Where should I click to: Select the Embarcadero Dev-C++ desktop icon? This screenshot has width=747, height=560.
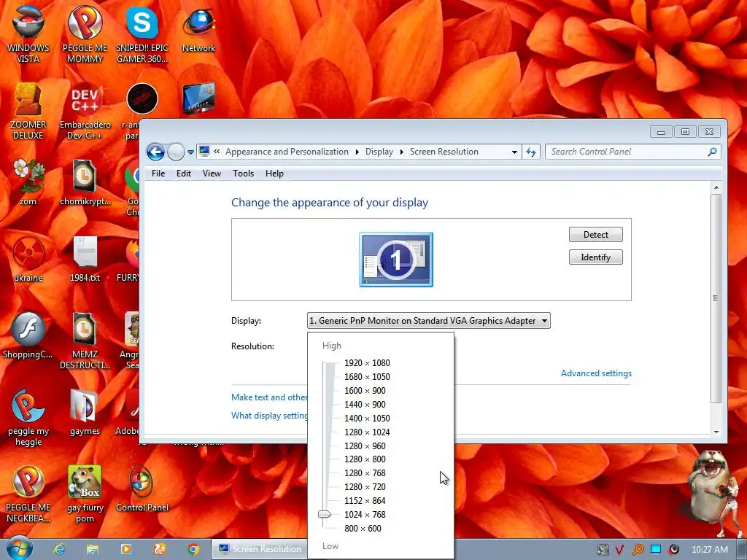coord(85,111)
